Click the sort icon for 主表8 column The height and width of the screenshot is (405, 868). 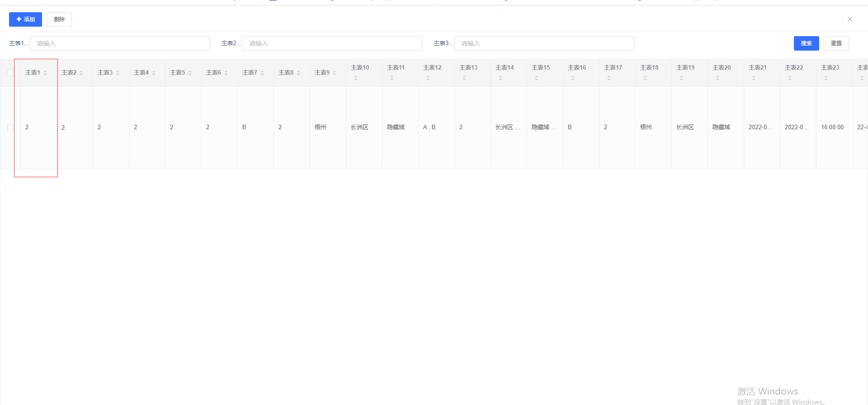click(x=298, y=73)
